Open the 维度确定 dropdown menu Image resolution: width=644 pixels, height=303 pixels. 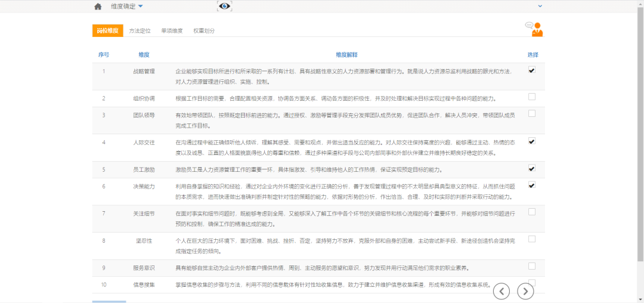pos(126,7)
